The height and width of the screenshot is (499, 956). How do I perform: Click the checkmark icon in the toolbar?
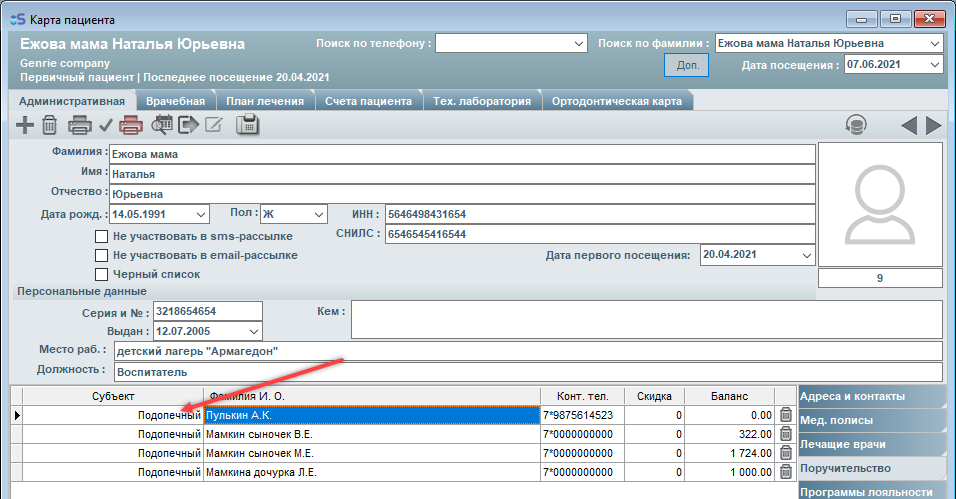(106, 125)
